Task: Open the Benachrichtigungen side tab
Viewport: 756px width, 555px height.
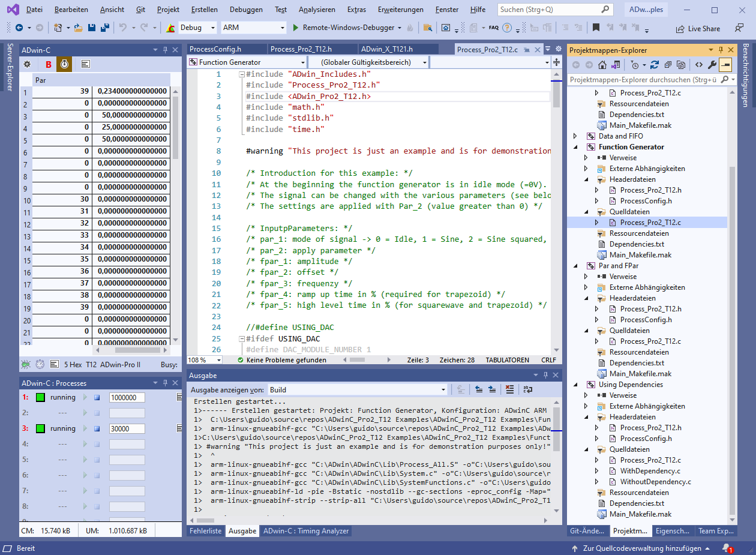Action: pos(745,75)
